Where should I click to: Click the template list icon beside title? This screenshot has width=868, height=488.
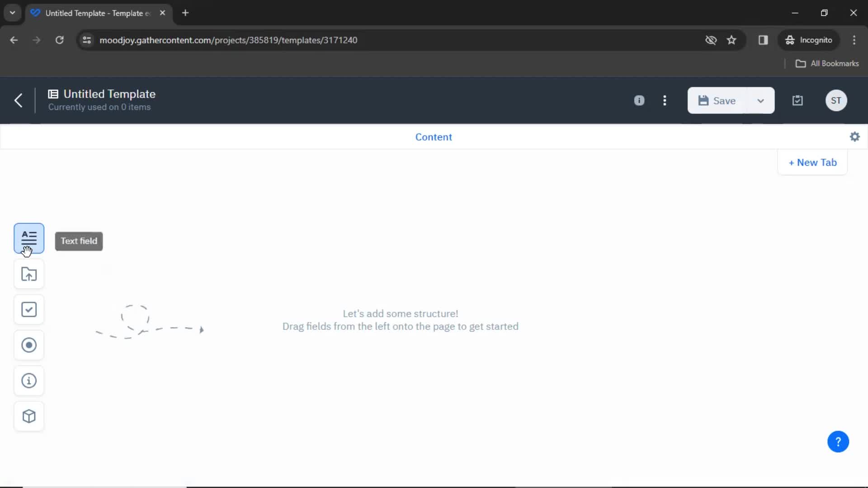point(53,94)
